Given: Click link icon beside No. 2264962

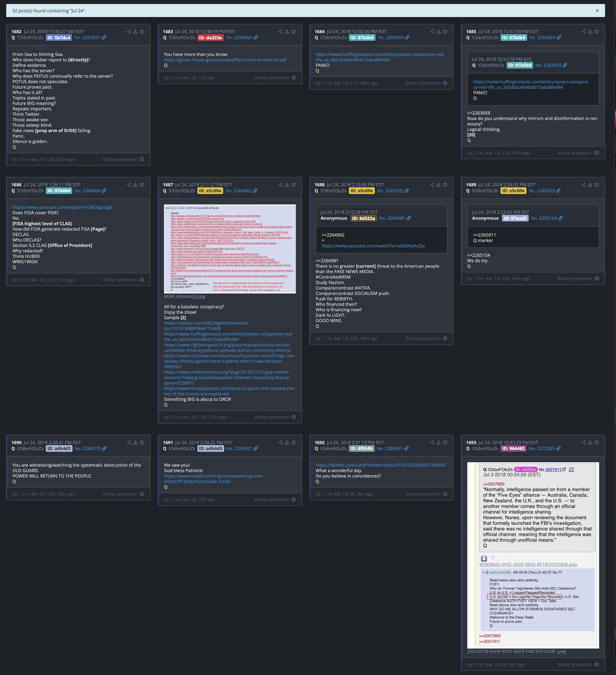Looking at the screenshot, I should [x=255, y=191].
